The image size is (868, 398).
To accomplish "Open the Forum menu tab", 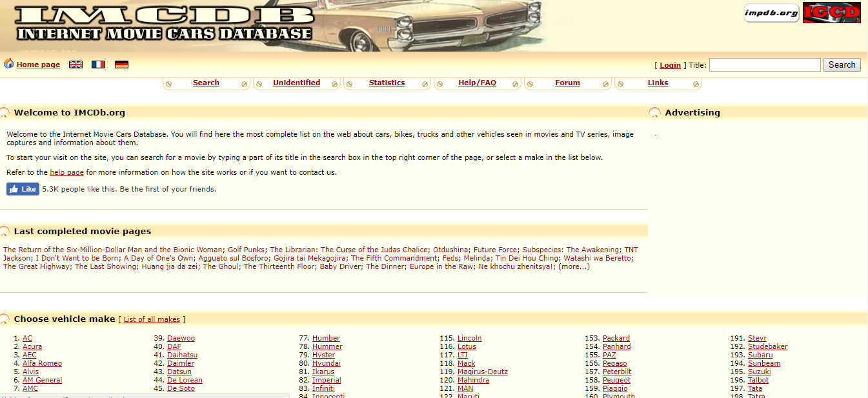I will coord(567,83).
